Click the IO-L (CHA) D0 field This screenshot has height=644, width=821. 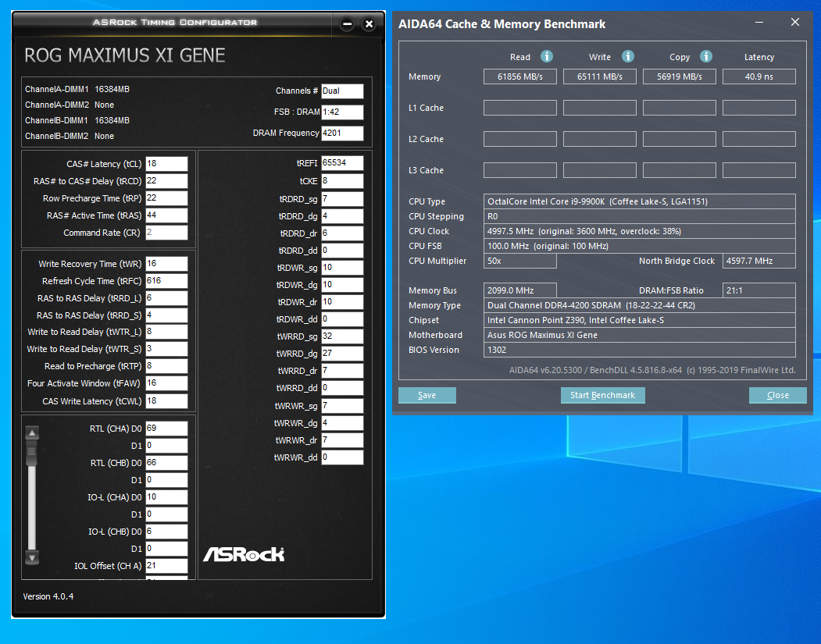point(166,497)
